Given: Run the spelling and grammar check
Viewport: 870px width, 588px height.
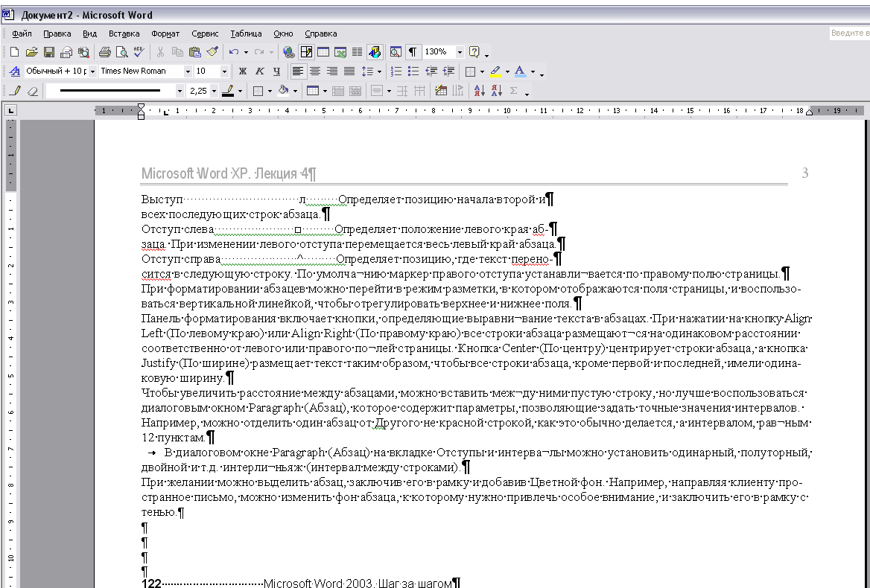Looking at the screenshot, I should pos(139,52).
